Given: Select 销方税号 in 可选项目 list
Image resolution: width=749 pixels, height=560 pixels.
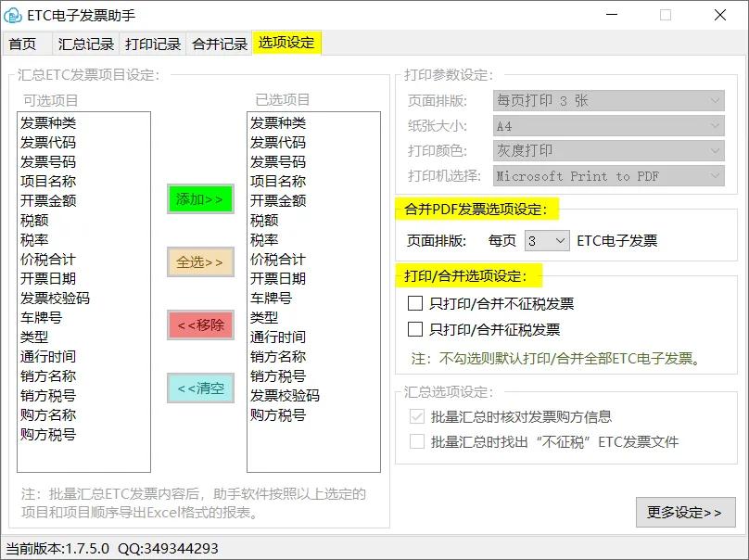Looking at the screenshot, I should click(x=48, y=396).
